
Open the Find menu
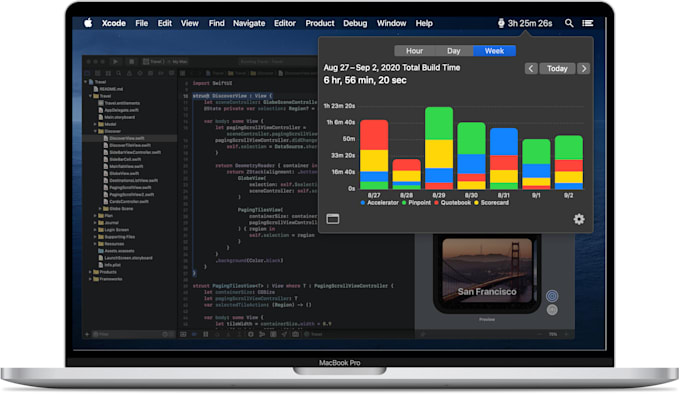[216, 23]
